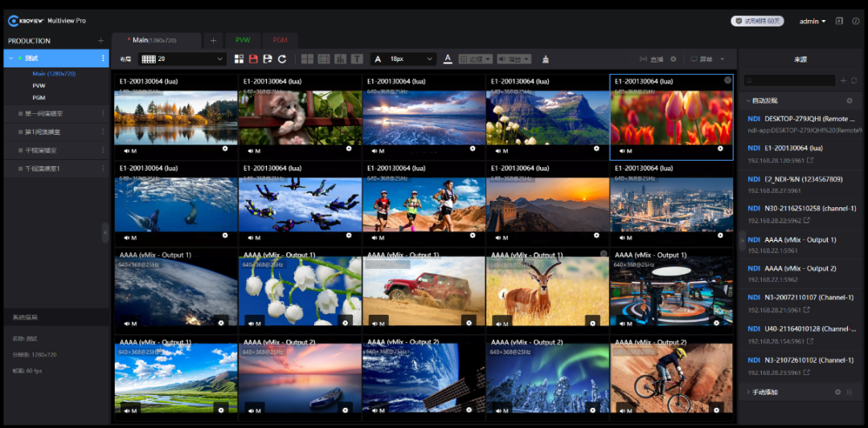Switch to the PVW tab
The image size is (868, 428).
243,40
